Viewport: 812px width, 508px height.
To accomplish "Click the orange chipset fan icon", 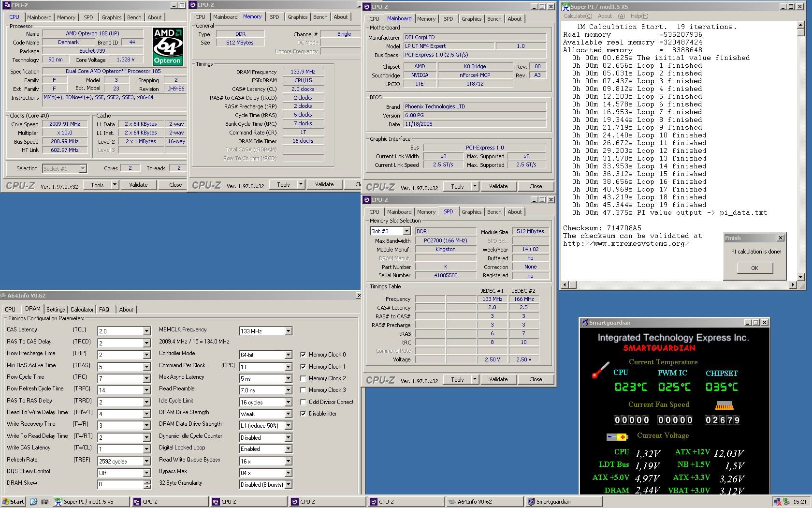I will pyautogui.click(x=724, y=405).
